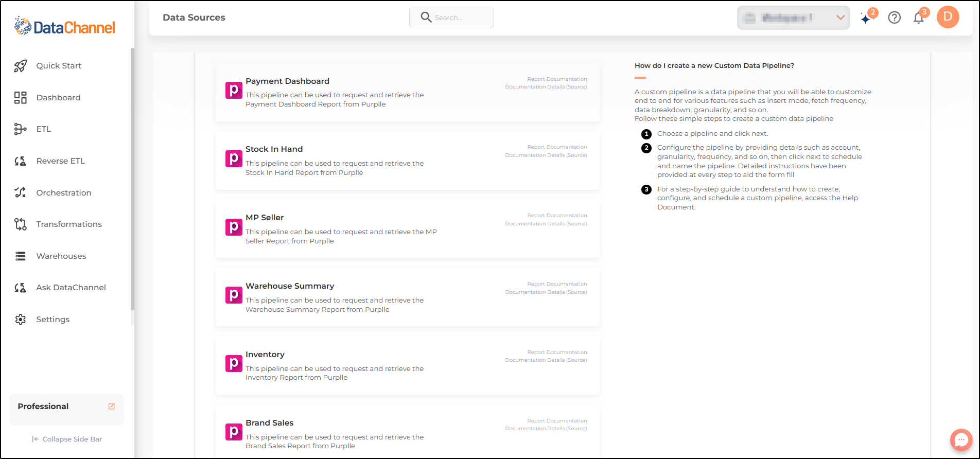980x459 pixels.
Task: Open Report Documentation for Brand Sales
Action: click(557, 421)
